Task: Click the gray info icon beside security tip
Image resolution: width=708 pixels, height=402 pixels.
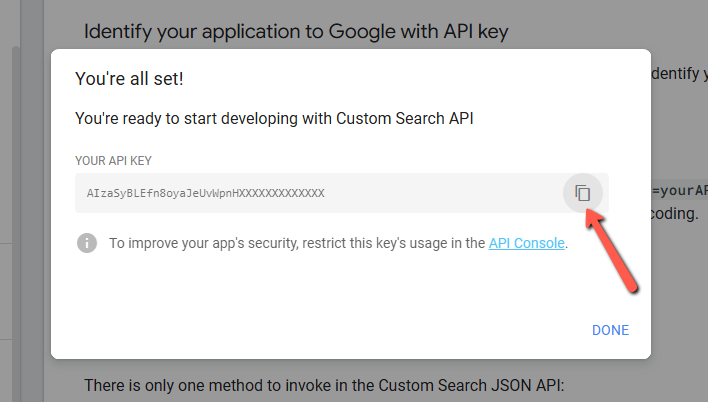Action: point(87,243)
